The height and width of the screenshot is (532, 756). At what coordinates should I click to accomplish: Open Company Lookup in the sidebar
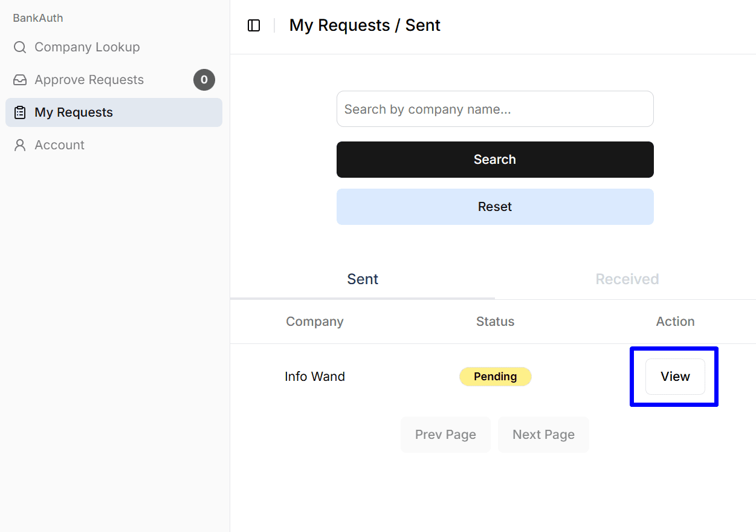click(114, 47)
